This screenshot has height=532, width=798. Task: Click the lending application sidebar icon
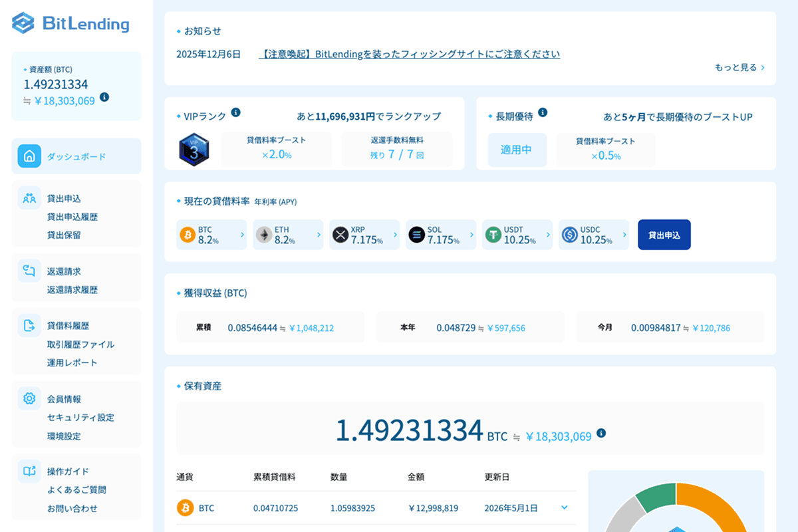(x=29, y=198)
